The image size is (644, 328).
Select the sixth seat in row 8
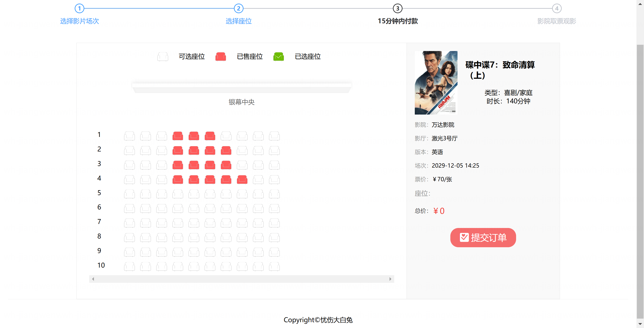pyautogui.click(x=210, y=237)
